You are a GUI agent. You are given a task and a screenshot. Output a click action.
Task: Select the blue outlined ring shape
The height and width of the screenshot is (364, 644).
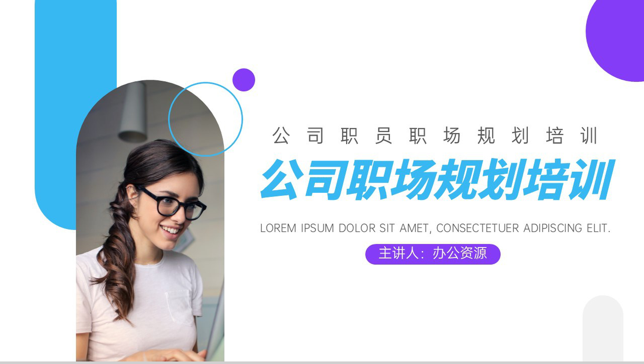coord(206,119)
